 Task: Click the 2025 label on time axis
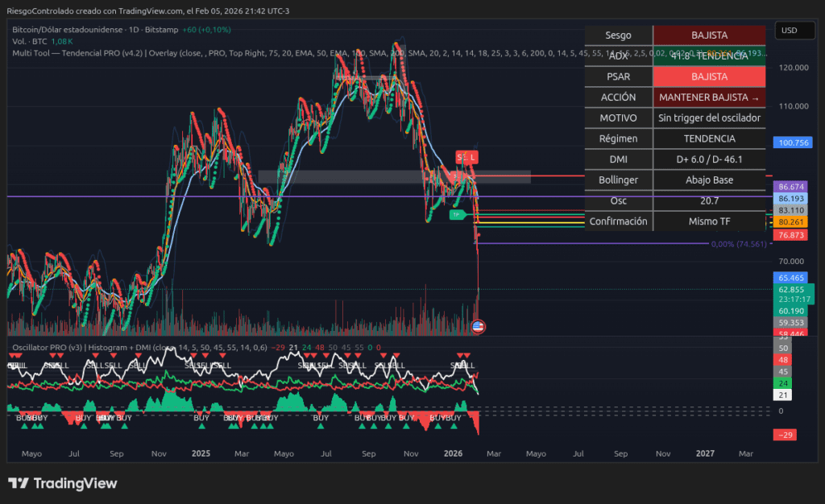[201, 453]
